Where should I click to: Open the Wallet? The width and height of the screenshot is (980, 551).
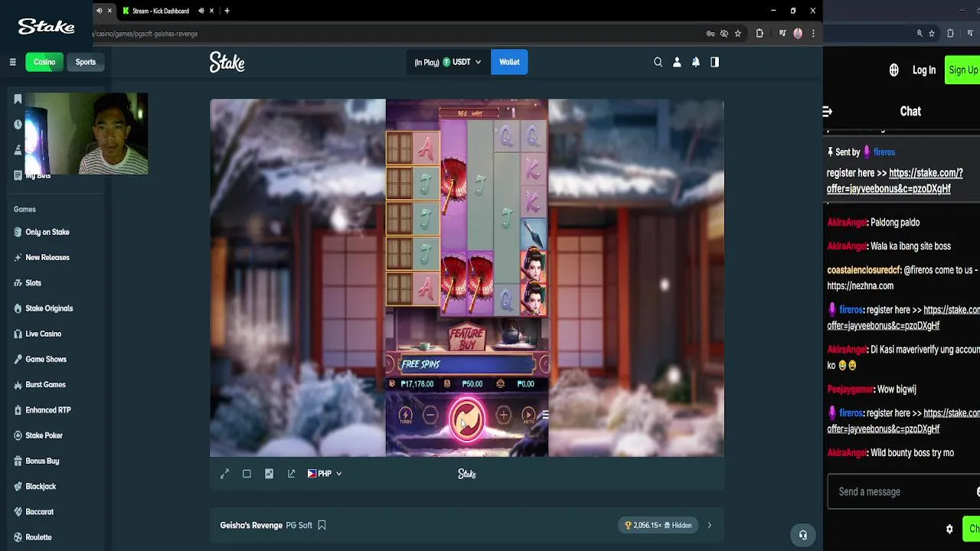[x=509, y=62]
